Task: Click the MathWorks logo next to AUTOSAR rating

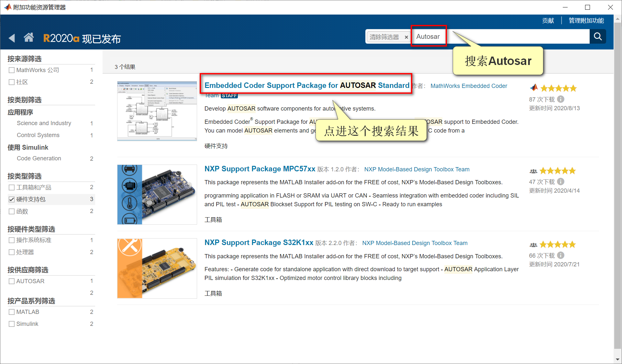Action: coord(534,88)
